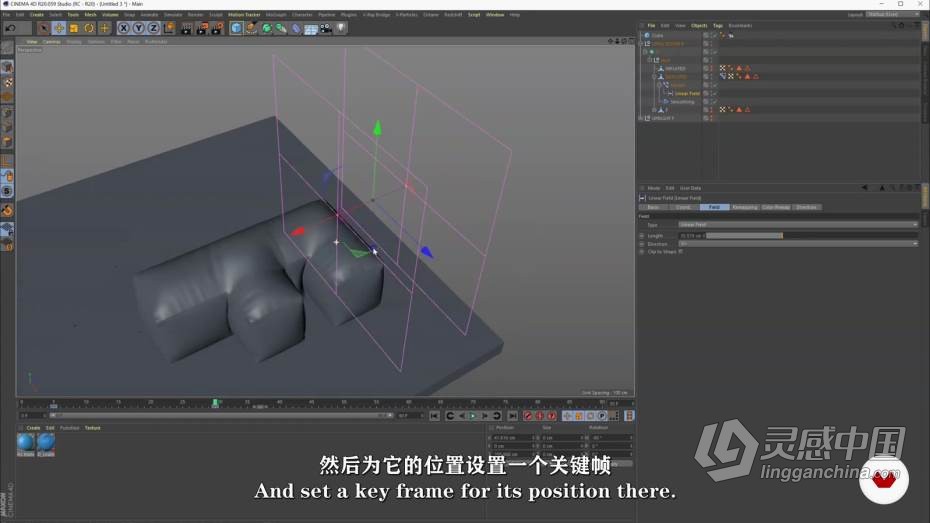Open the Mesh menu
Viewport: 930px width, 523px height.
pos(90,14)
